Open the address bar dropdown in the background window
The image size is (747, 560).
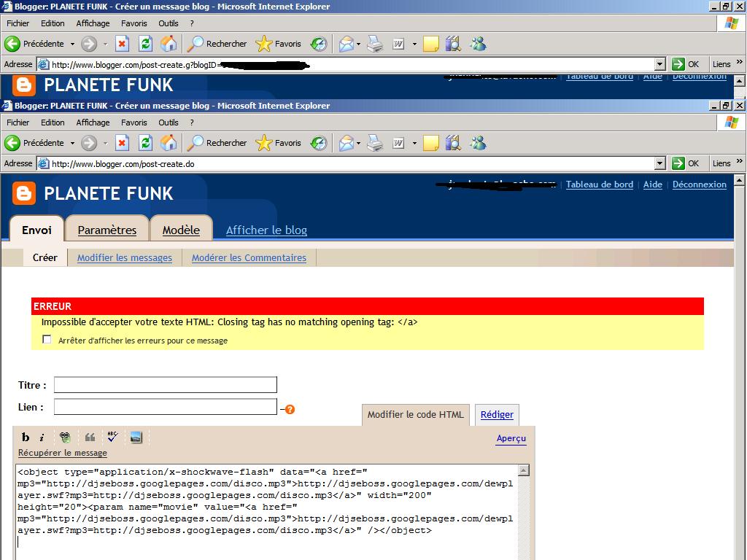pos(659,64)
